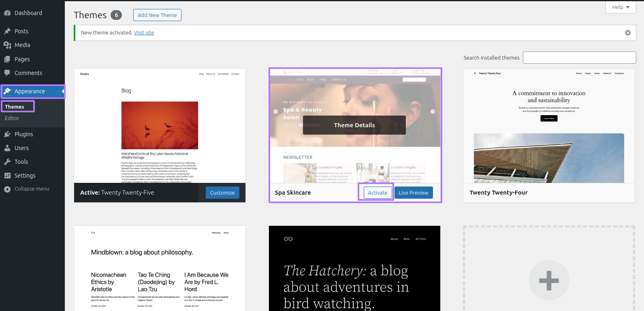Open Plugins menu label
The width and height of the screenshot is (644, 311).
click(24, 134)
